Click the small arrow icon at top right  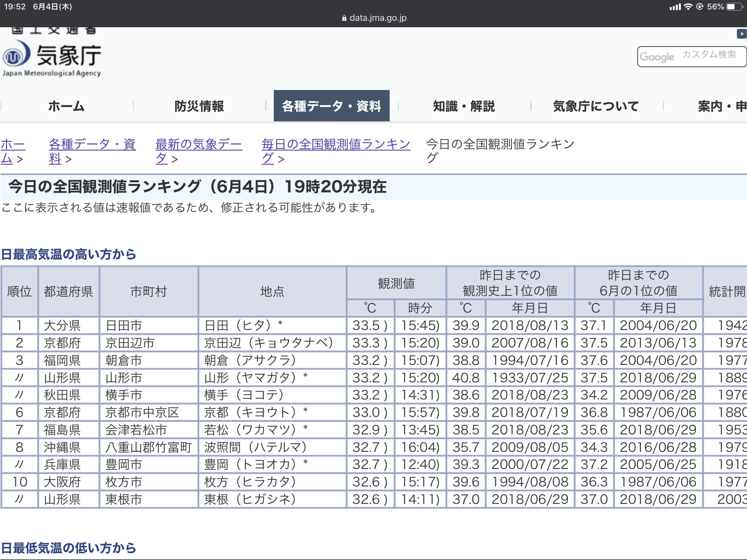coord(741,34)
